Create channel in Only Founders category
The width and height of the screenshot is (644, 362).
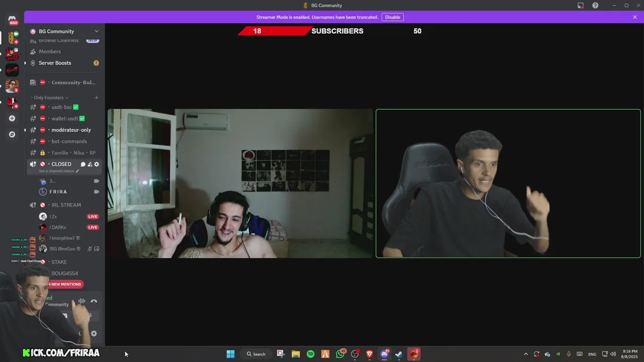[x=97, y=98]
